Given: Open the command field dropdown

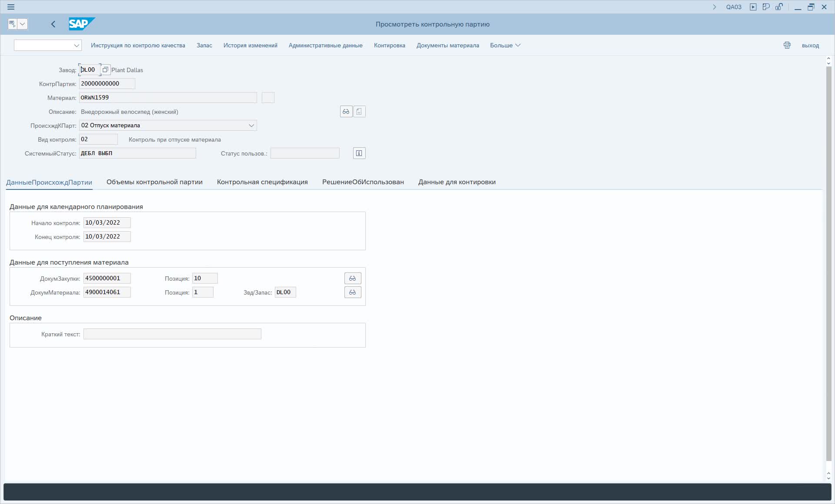Looking at the screenshot, I should [77, 45].
